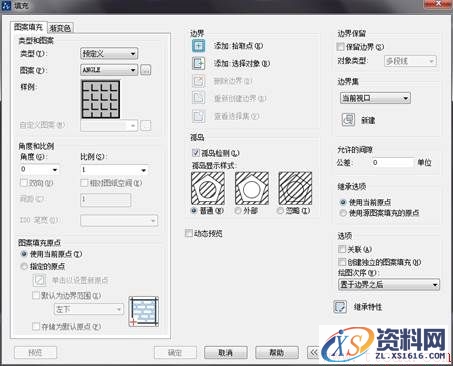Open pattern browser ellipsis button next to ANGLE
The height and width of the screenshot is (366, 453).
(x=145, y=70)
